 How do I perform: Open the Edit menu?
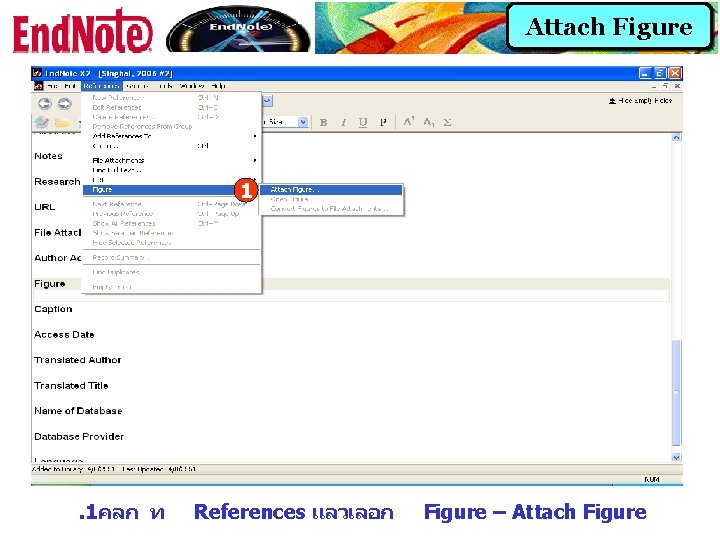[x=70, y=86]
